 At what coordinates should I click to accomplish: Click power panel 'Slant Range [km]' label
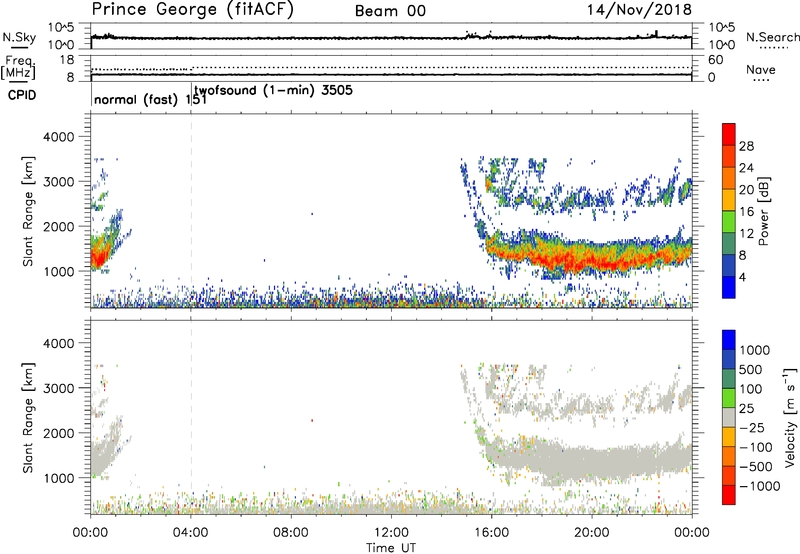click(28, 211)
